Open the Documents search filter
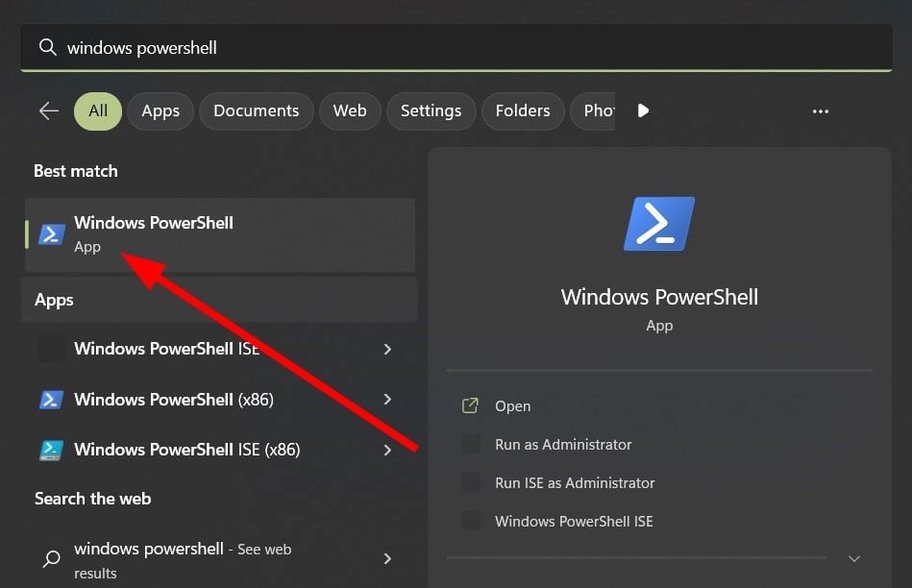 coord(256,110)
